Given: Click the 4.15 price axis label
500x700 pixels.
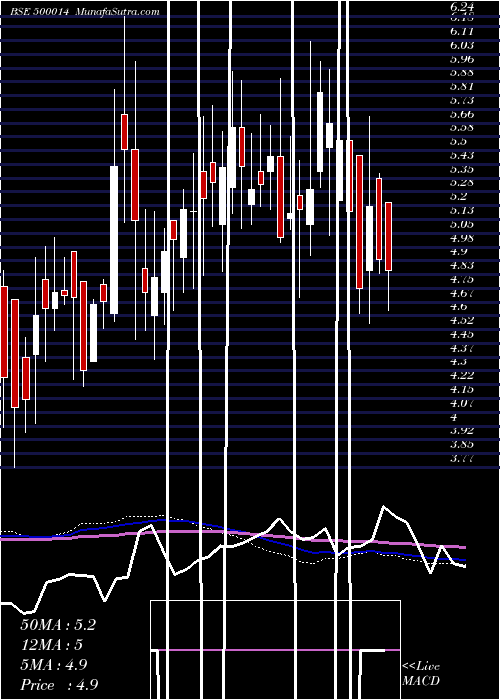Looking at the screenshot, I should pyautogui.click(x=461, y=390).
